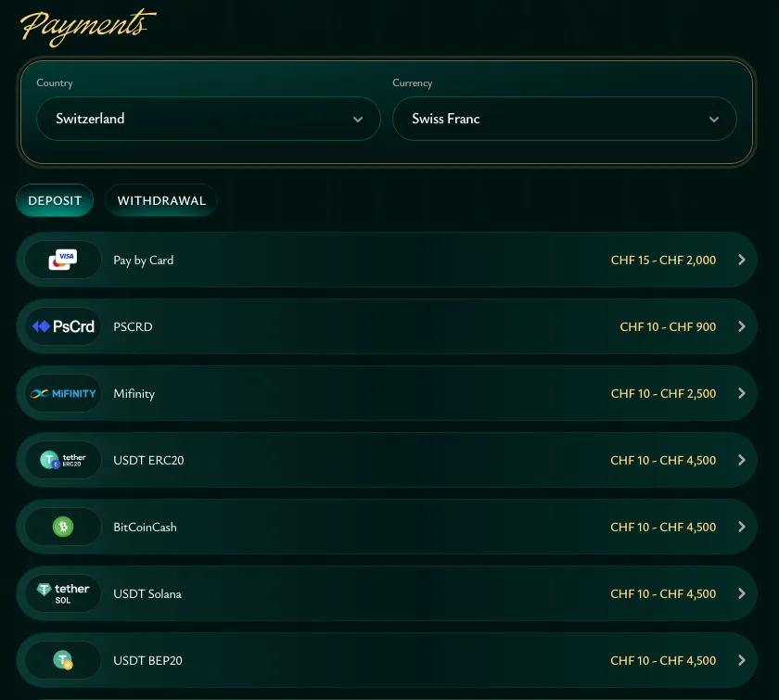779x700 pixels.
Task: Click the Mifinity logo icon
Action: (63, 393)
